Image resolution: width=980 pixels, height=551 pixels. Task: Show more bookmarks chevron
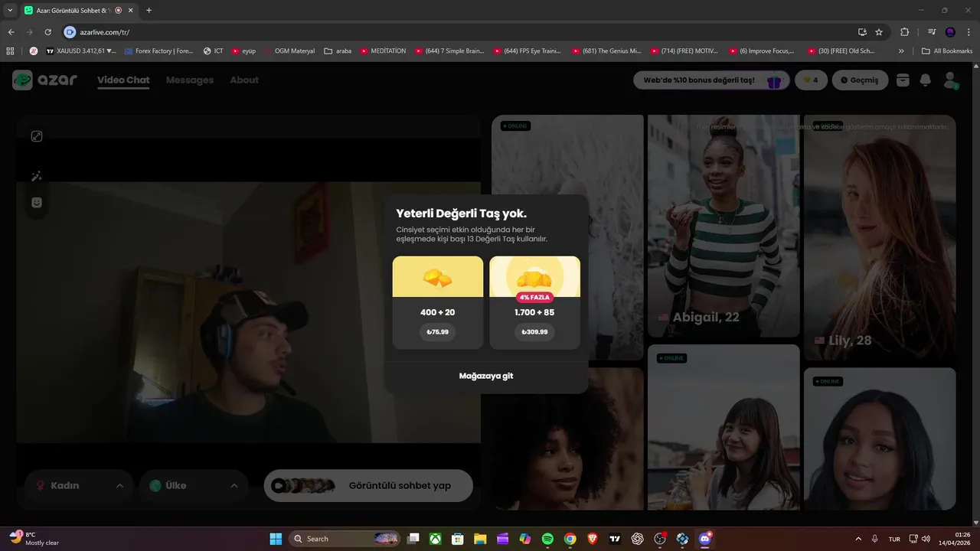click(901, 51)
